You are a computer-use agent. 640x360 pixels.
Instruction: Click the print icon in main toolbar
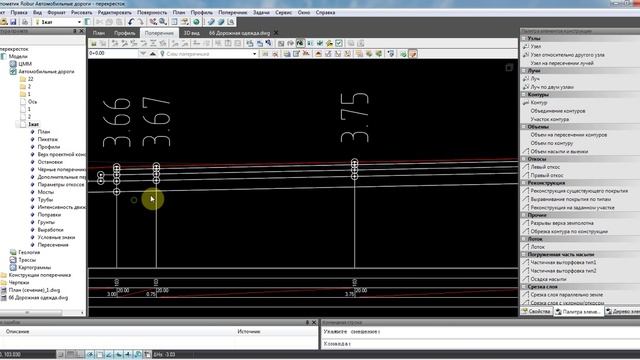(24, 22)
